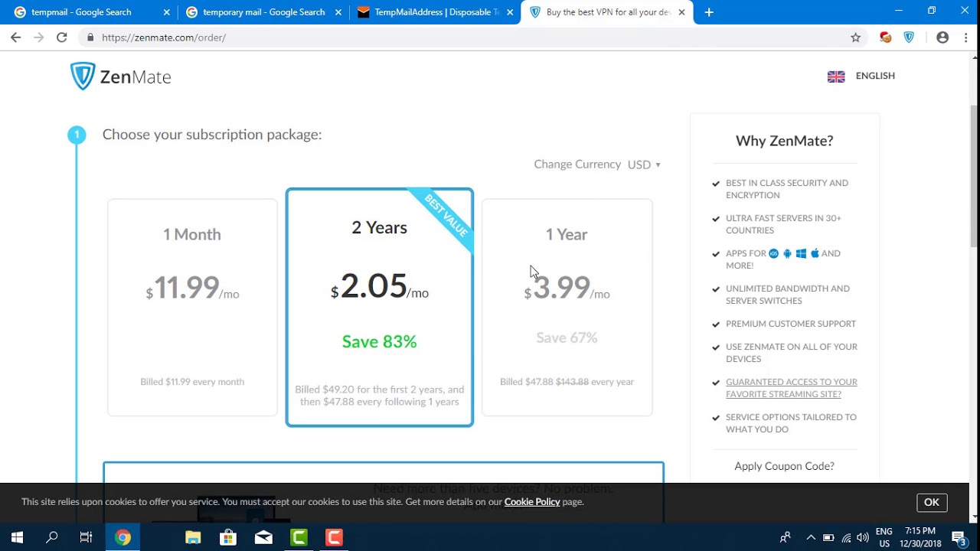Open the ENGLISH language selector
Image resolution: width=980 pixels, height=551 pixels.
pos(875,76)
